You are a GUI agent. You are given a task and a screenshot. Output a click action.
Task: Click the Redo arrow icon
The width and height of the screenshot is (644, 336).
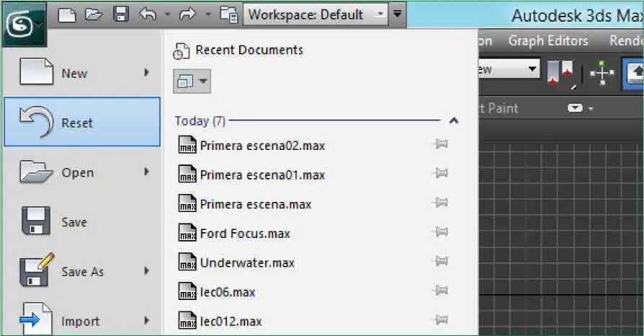(188, 15)
